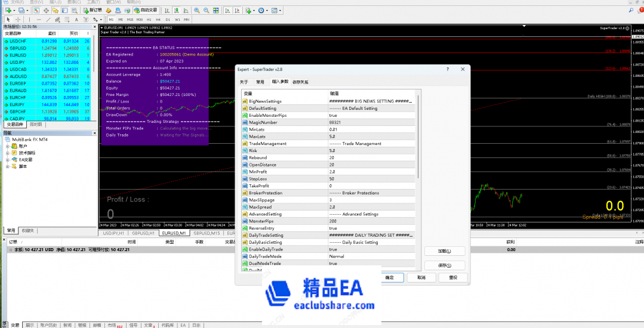Open dropdown arrow next to templates icon

pos(280,10)
